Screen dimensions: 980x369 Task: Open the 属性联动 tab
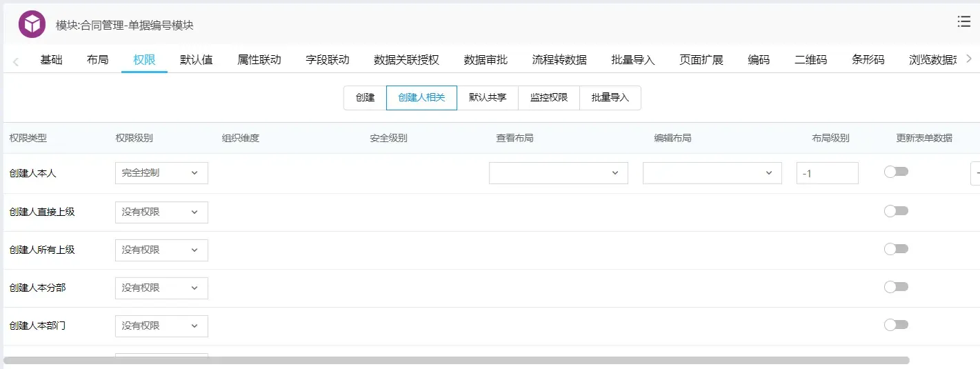click(x=259, y=60)
